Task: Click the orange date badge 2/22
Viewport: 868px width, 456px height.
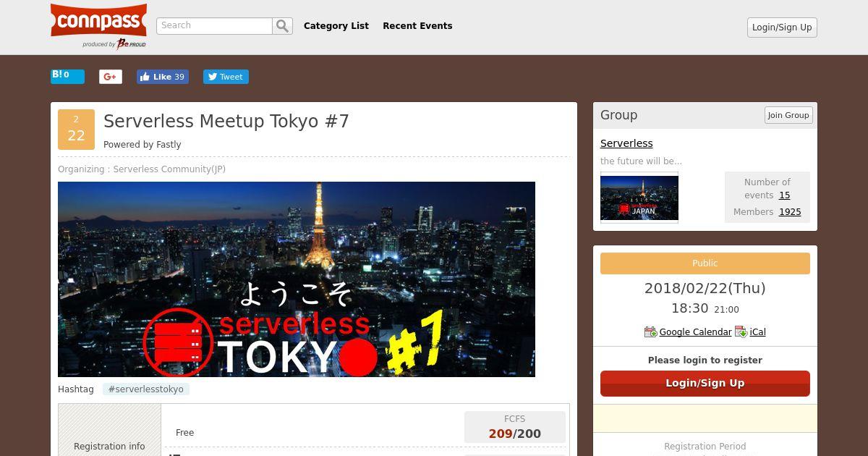Action: click(x=76, y=130)
